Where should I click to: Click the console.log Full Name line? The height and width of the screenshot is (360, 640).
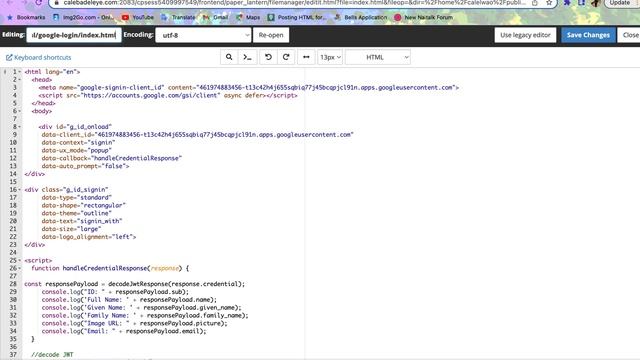(129, 300)
